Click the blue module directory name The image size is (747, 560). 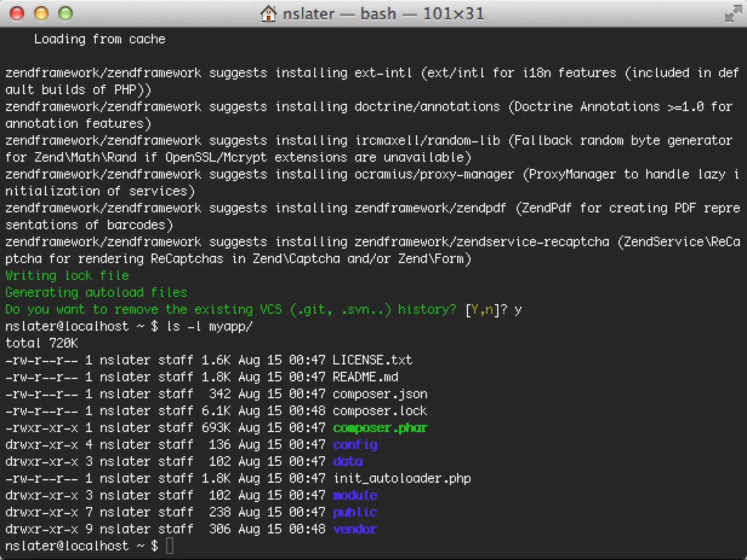tap(355, 495)
